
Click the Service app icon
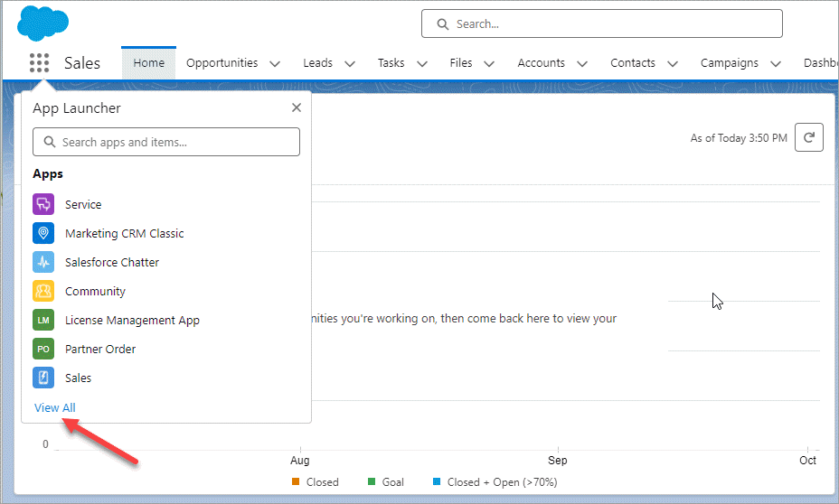click(43, 204)
